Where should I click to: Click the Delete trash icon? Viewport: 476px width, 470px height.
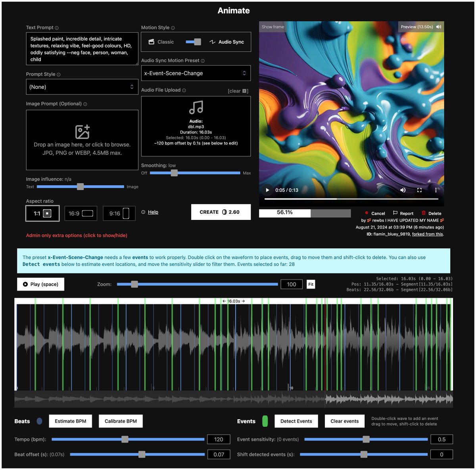424,213
